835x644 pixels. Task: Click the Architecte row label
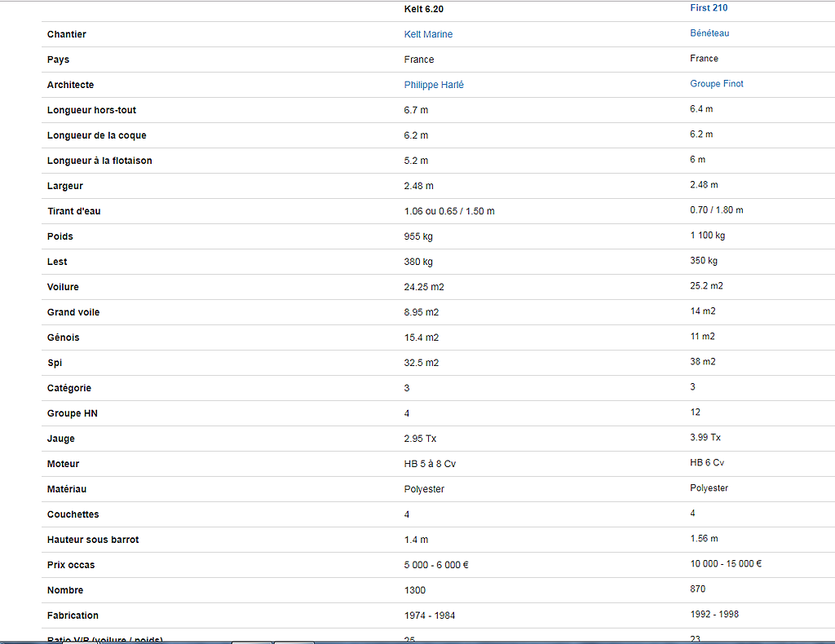pos(70,85)
